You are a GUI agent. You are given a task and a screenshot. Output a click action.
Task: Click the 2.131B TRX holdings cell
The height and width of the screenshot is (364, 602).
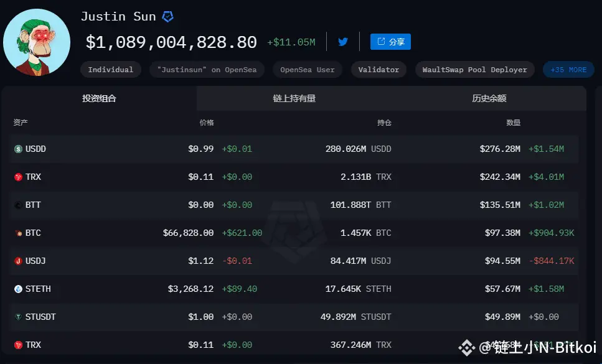(x=366, y=177)
